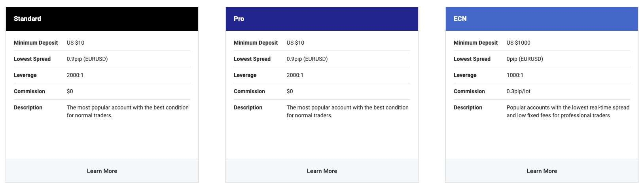Screen dimensions: 644x188
Task: Click Pro's $0 commission value
Action: [x=290, y=91]
